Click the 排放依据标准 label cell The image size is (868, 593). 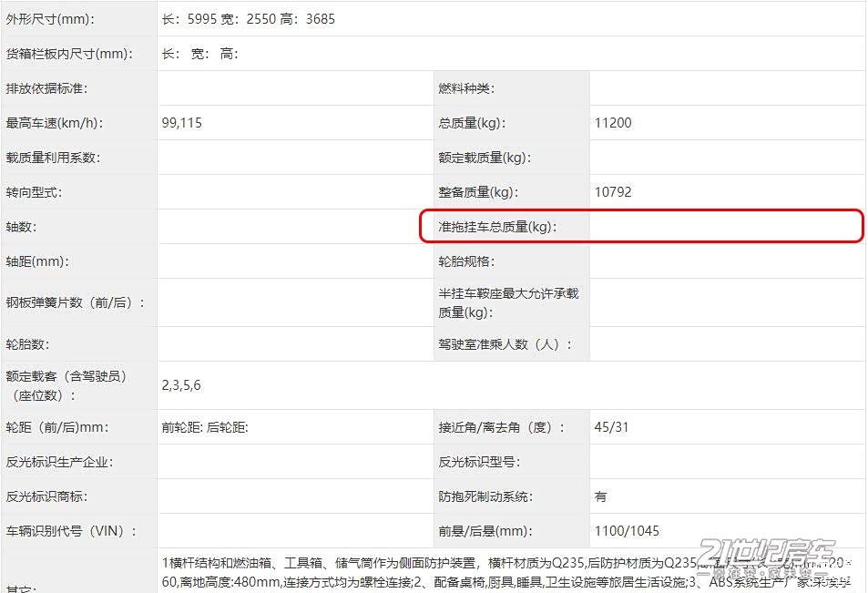pyautogui.click(x=47, y=88)
